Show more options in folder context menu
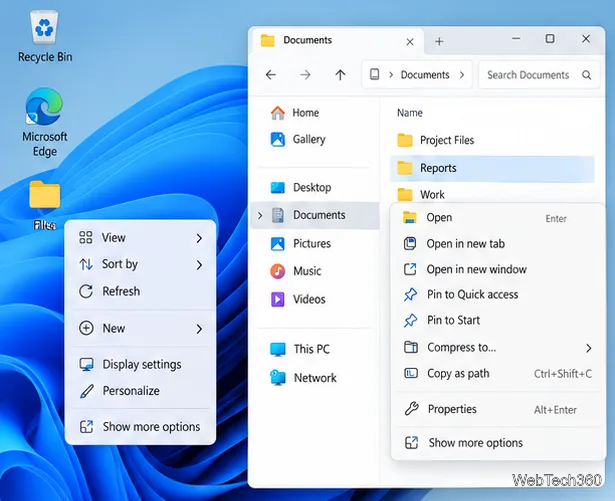Screen dimensions: 615x501 [498, 443]
